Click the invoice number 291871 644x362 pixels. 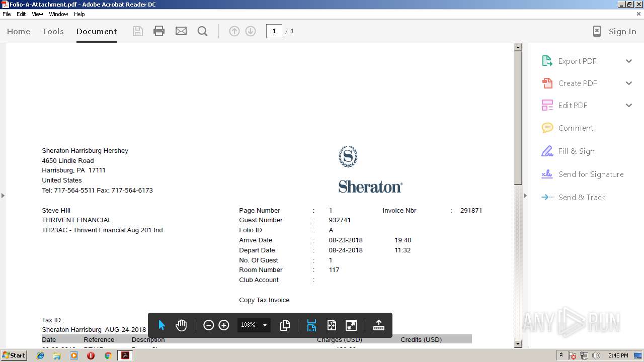coord(471,210)
